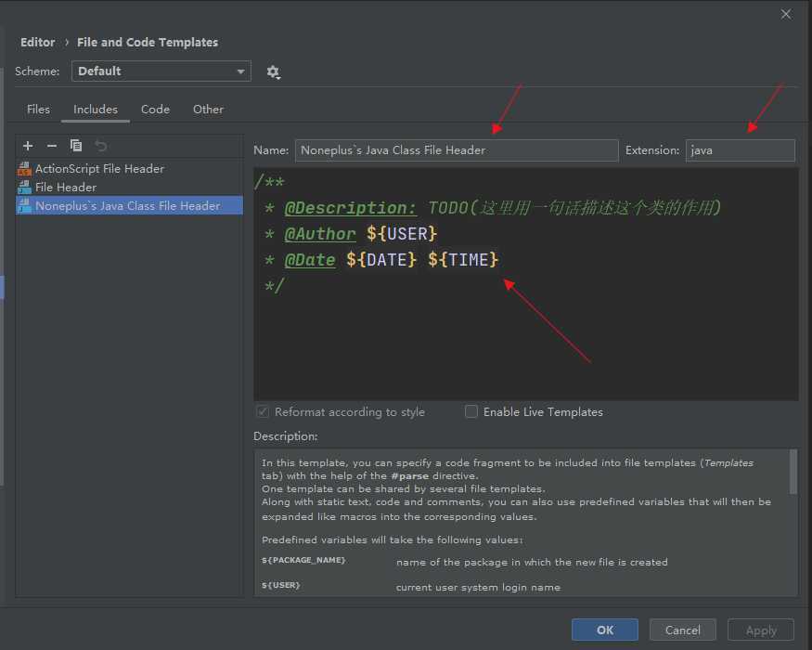
Task: Click the plus icon to add template
Action: coord(28,146)
